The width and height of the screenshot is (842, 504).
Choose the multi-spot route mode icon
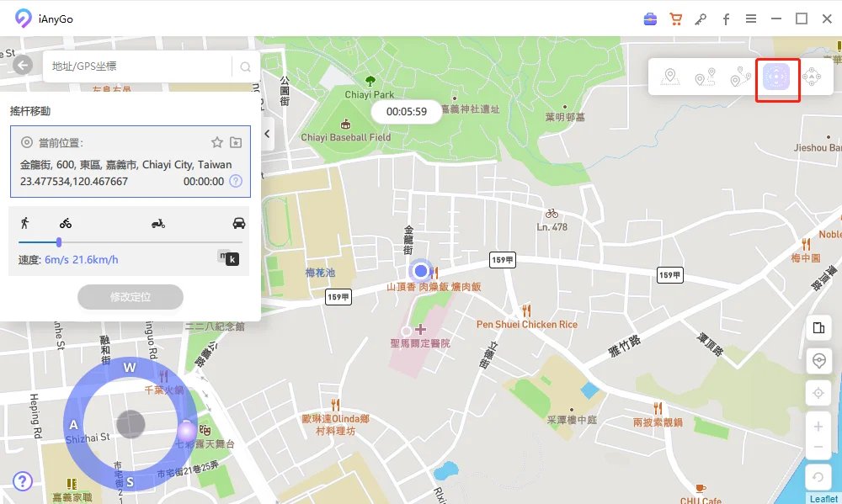[x=740, y=78]
